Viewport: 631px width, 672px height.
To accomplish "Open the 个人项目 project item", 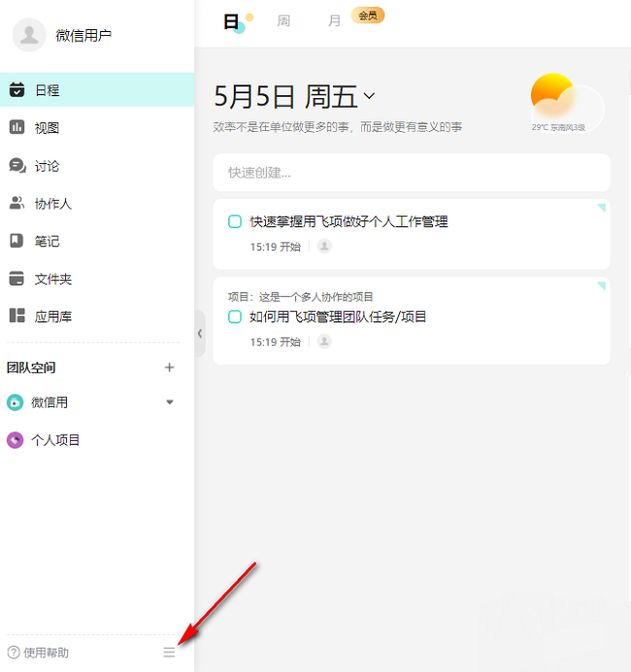I will 55,440.
